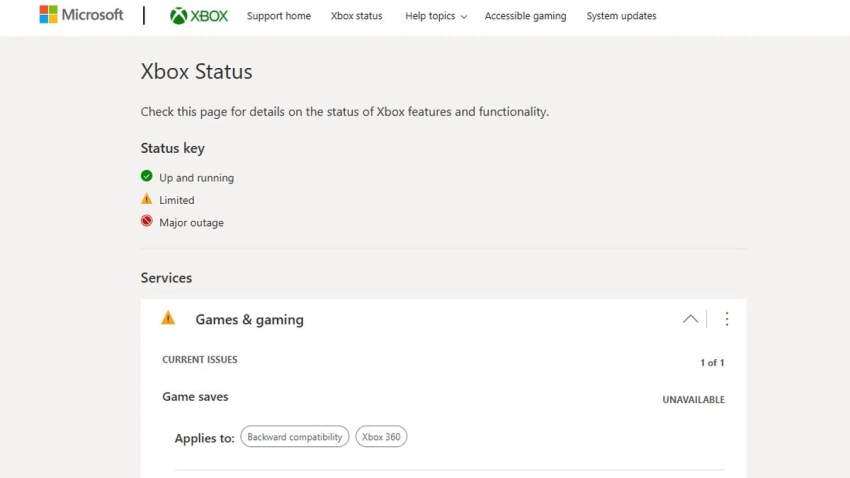
Task: Click the Xbox Status page heading
Action: (x=196, y=72)
